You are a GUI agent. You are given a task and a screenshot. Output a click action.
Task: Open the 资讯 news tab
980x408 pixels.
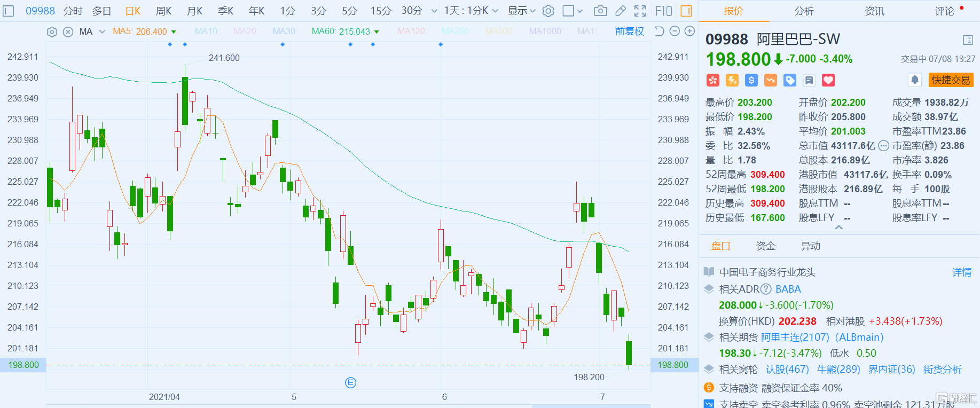pyautogui.click(x=874, y=11)
